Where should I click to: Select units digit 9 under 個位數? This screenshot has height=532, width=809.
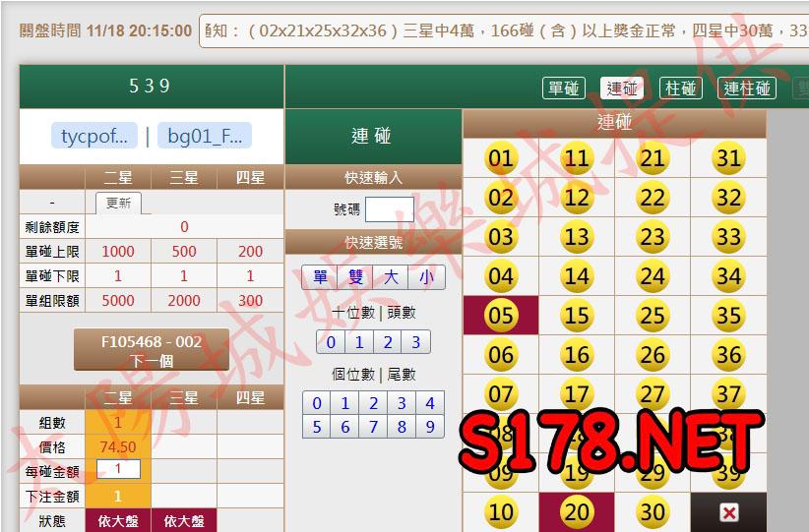click(430, 427)
